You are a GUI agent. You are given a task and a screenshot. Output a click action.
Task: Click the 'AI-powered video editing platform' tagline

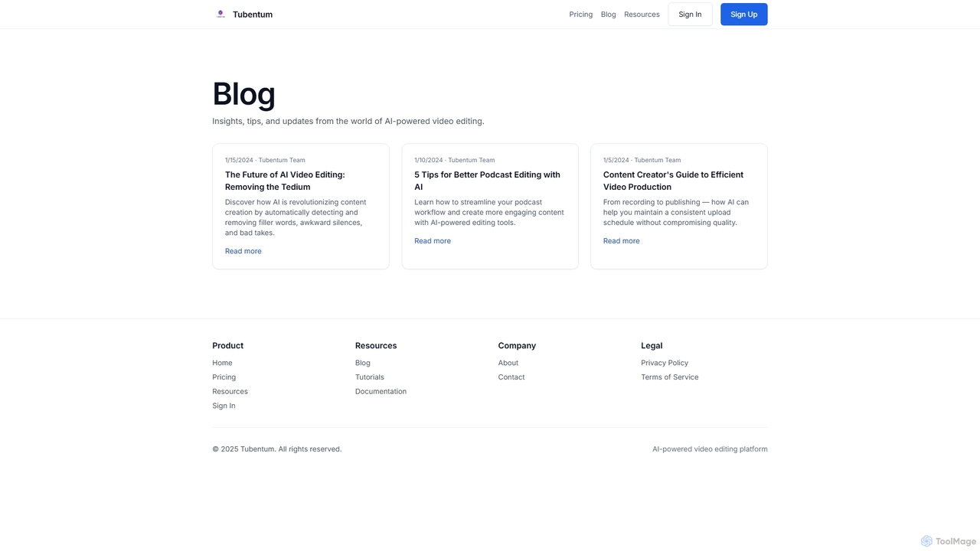point(710,449)
